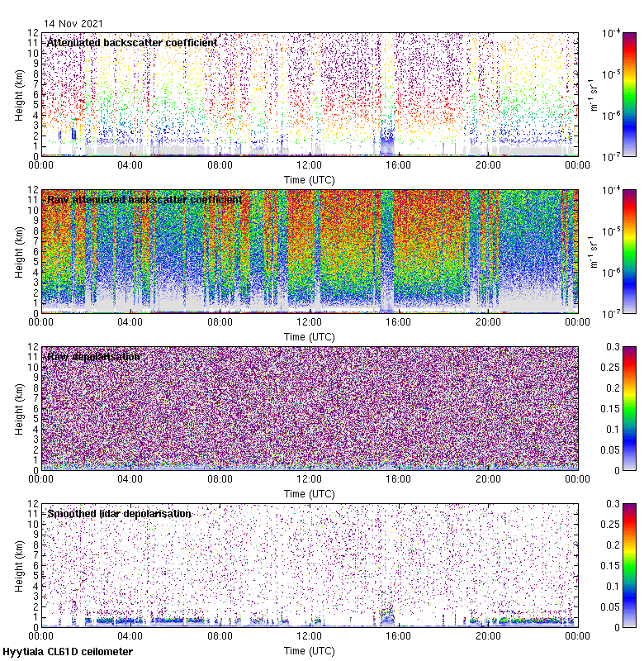Click the Hyytiala CL61D ceilometer caption

[68, 652]
